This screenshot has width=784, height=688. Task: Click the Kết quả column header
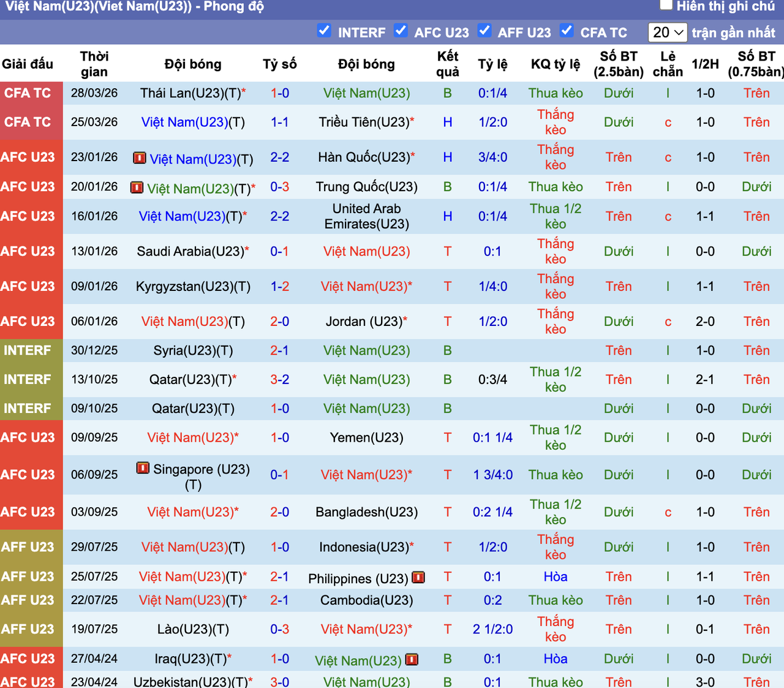[x=448, y=64]
